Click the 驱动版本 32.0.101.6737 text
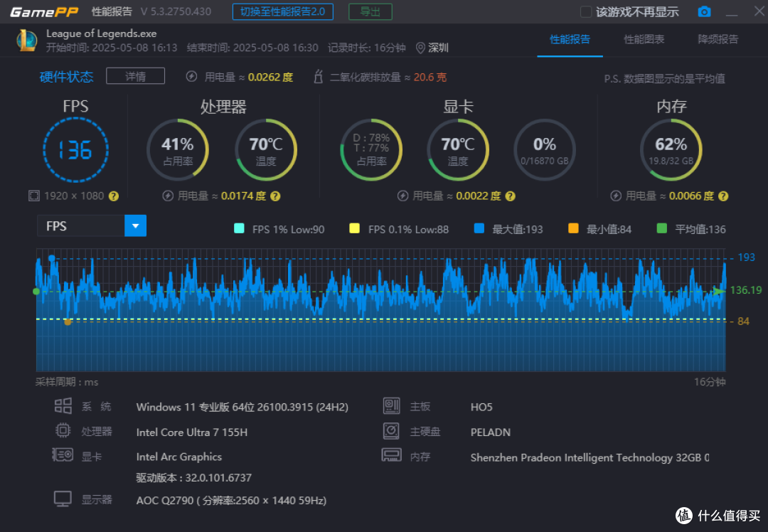The width and height of the screenshot is (768, 532). (x=194, y=478)
